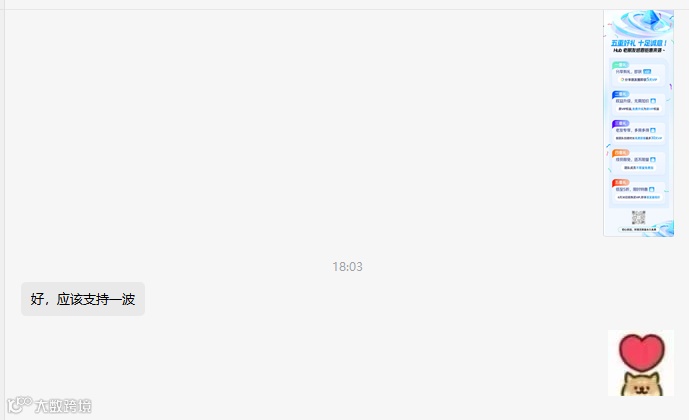Viewport: 689px width, 420px height.
Task: Click the white pill under the third gift
Action: tap(638, 138)
